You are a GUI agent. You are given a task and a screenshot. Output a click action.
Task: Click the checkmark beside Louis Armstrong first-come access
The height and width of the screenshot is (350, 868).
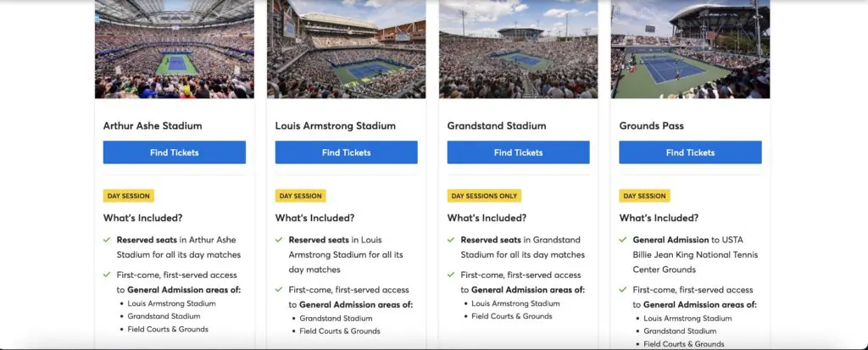279,290
